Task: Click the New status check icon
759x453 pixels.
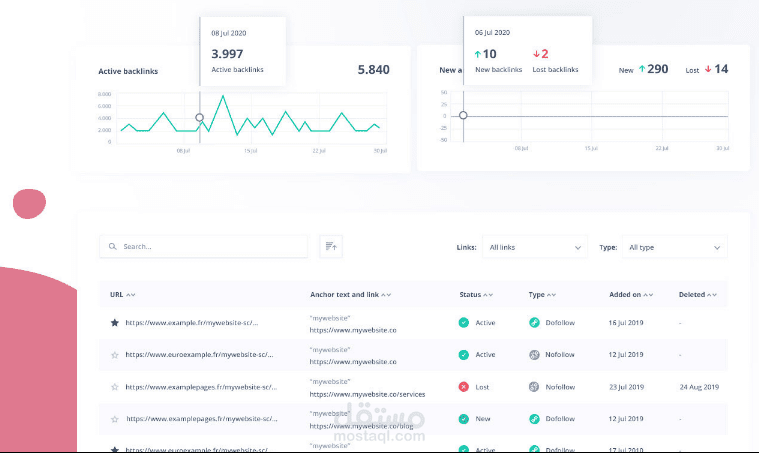Action: 464,419
